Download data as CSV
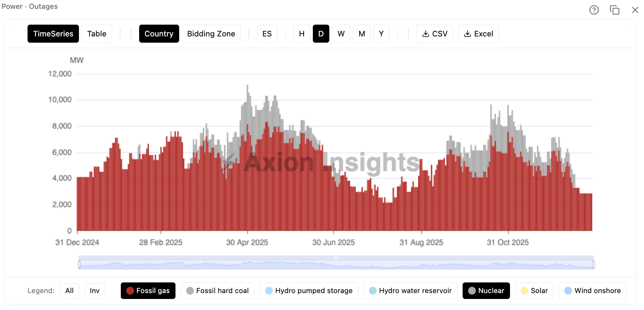This screenshot has width=644, height=310. pos(434,34)
